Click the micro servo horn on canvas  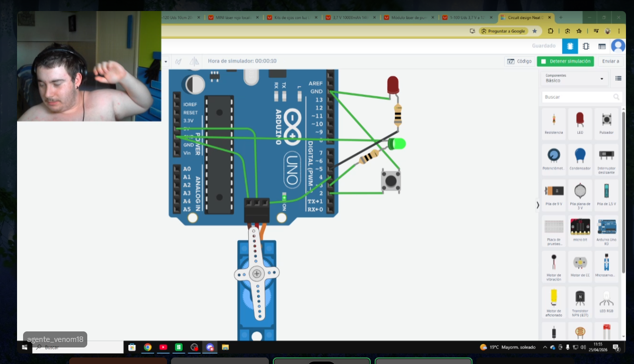click(257, 273)
